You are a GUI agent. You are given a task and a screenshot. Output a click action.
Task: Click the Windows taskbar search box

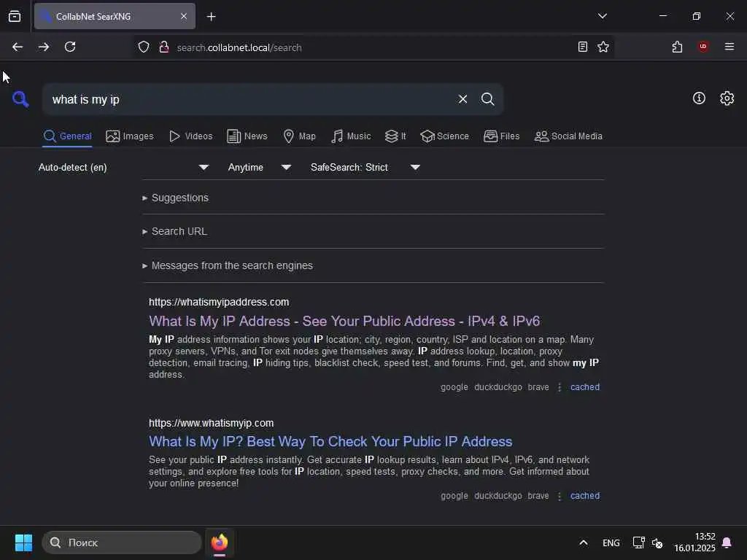tap(122, 542)
